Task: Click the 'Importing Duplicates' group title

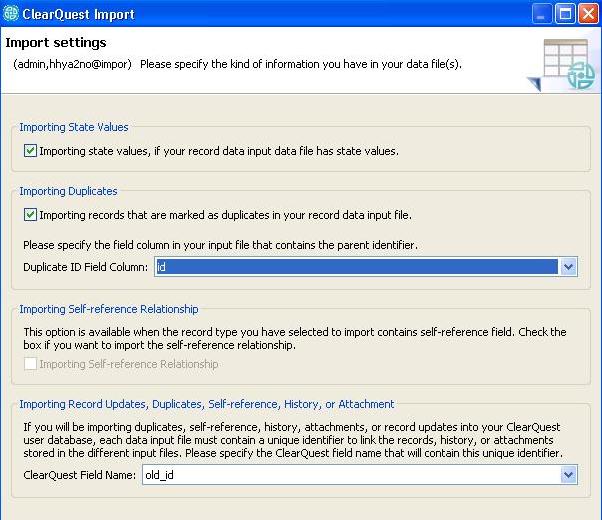Action: [68, 191]
